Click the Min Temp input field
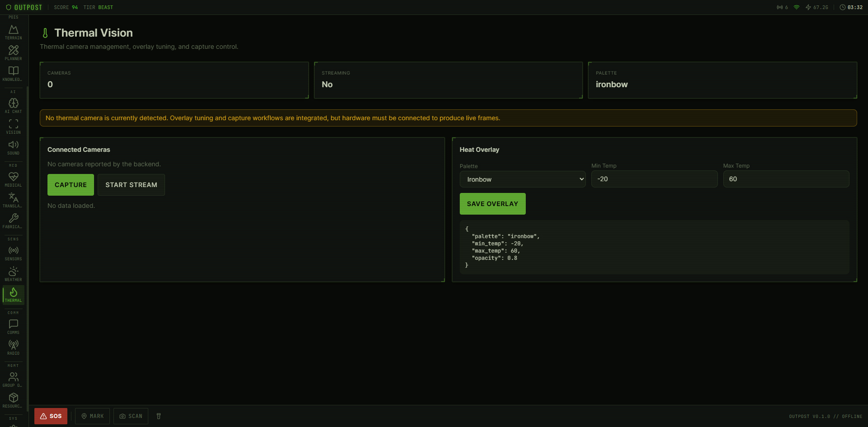Screen dimensions: 868x427 click(654, 179)
